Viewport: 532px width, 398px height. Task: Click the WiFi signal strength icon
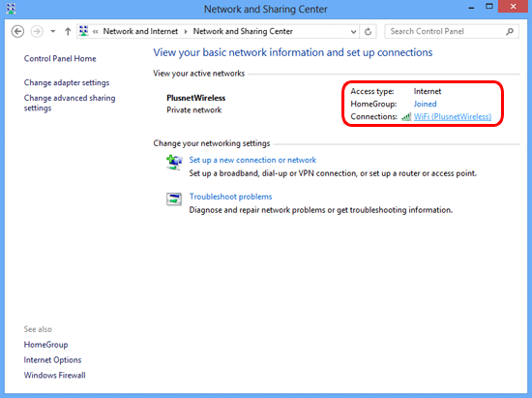[406, 117]
